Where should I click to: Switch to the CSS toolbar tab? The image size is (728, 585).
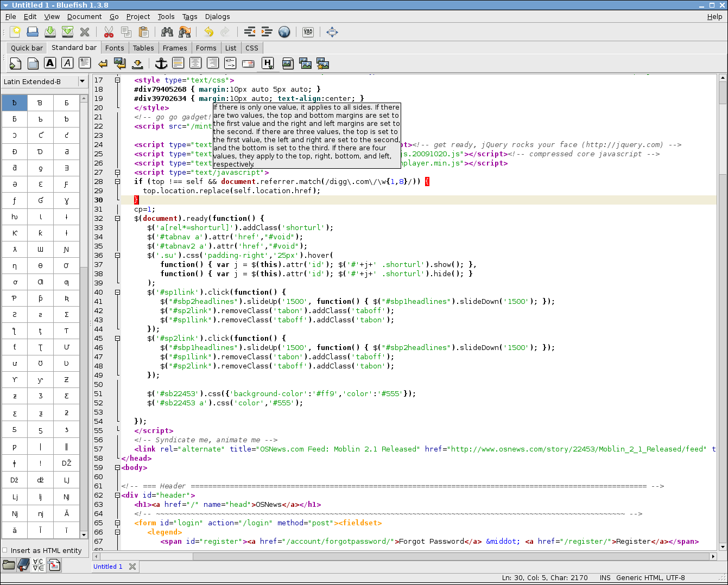252,48
